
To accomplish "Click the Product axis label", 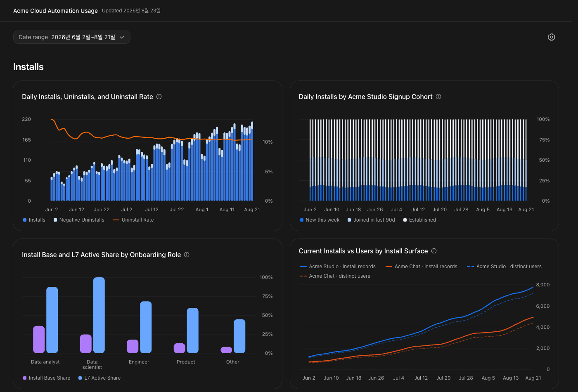I will coord(186,362).
